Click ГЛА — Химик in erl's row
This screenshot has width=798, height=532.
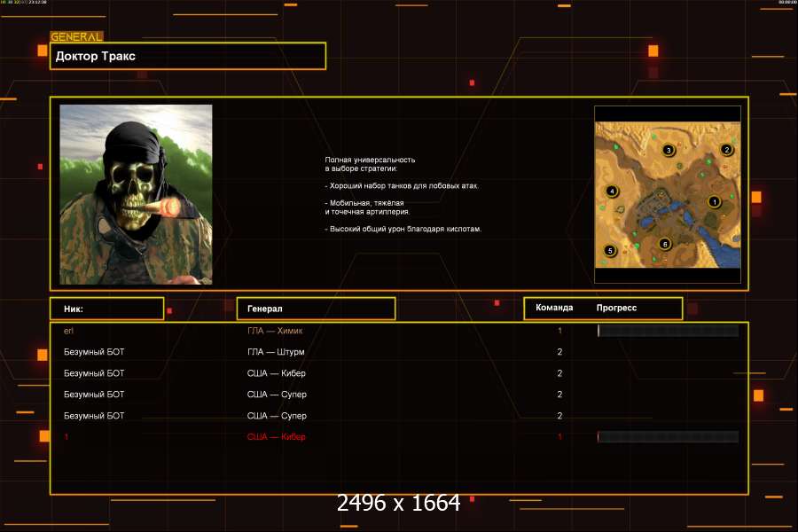[x=275, y=331]
